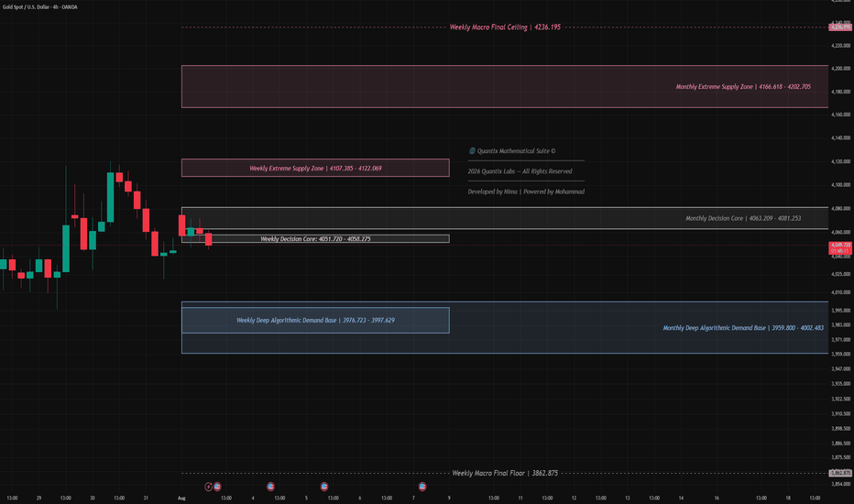Viewport: 854px width, 504px height.
Task: Open the US flag economic event just after date 7
Action: [422, 487]
